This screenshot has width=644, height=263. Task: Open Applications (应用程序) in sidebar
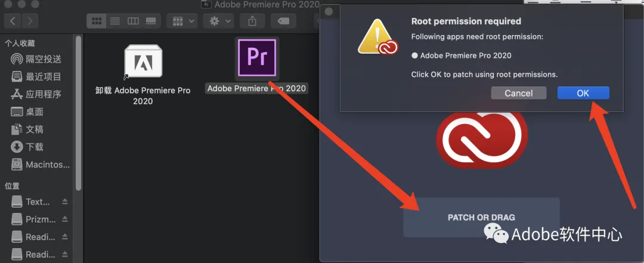(x=43, y=94)
